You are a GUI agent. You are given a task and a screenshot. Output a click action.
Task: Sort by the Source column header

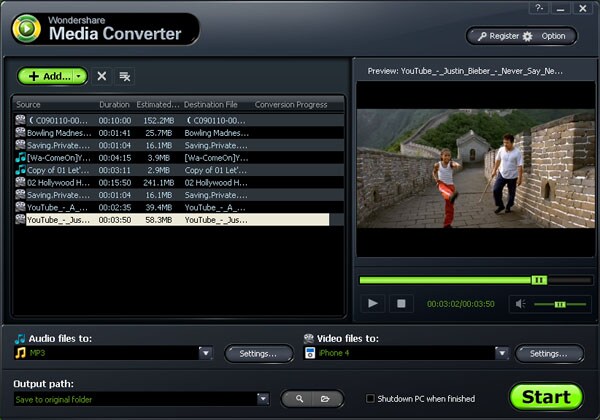click(x=28, y=104)
